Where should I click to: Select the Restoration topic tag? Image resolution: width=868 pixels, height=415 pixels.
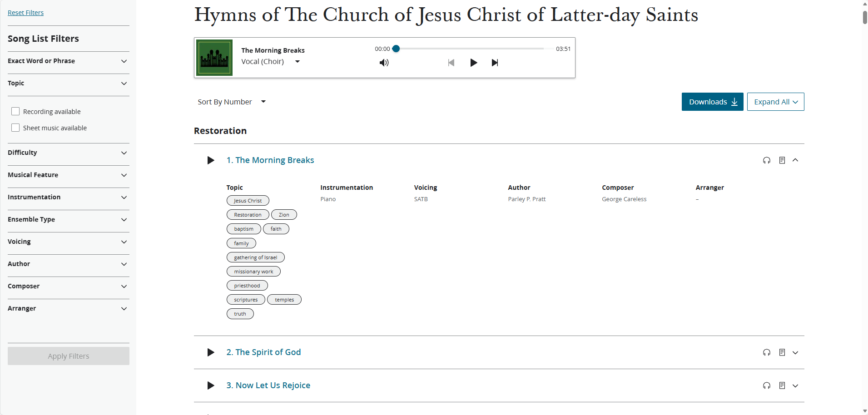(x=248, y=214)
